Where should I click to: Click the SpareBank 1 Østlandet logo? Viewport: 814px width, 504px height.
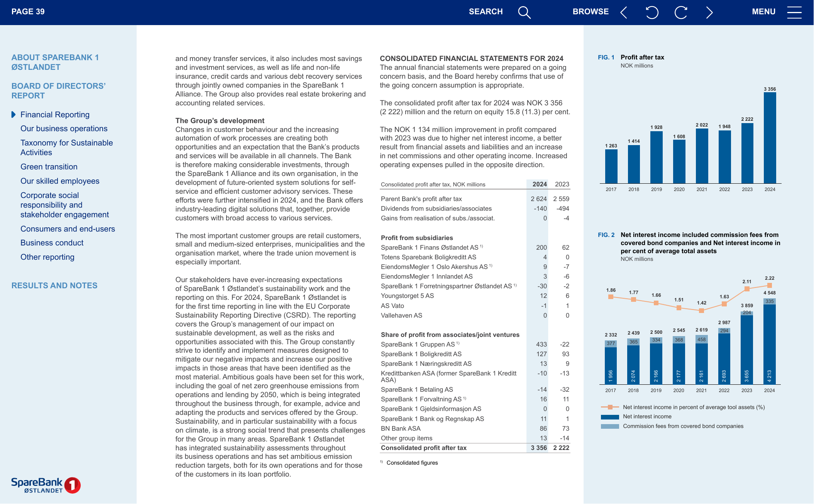pyautogui.click(x=46, y=485)
